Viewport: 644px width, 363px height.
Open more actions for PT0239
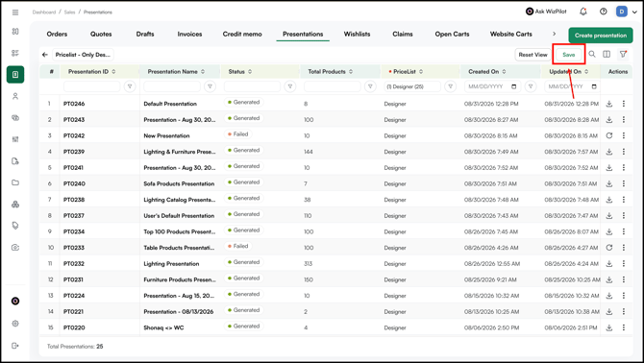pos(624,152)
